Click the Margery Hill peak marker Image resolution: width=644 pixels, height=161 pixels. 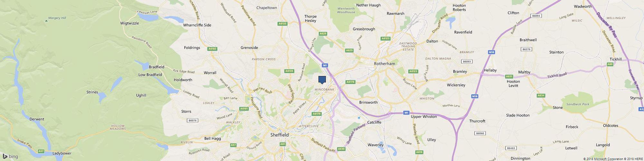coord(46,21)
